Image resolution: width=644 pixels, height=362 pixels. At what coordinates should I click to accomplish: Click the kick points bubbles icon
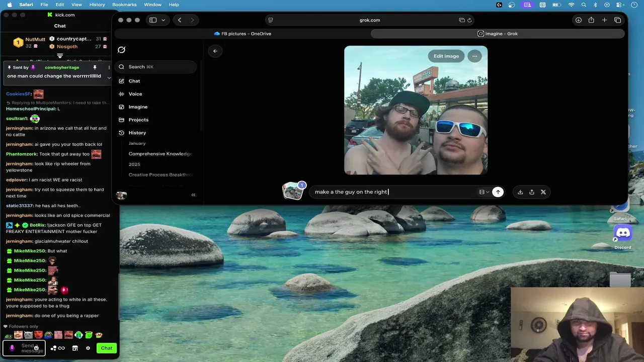53,348
